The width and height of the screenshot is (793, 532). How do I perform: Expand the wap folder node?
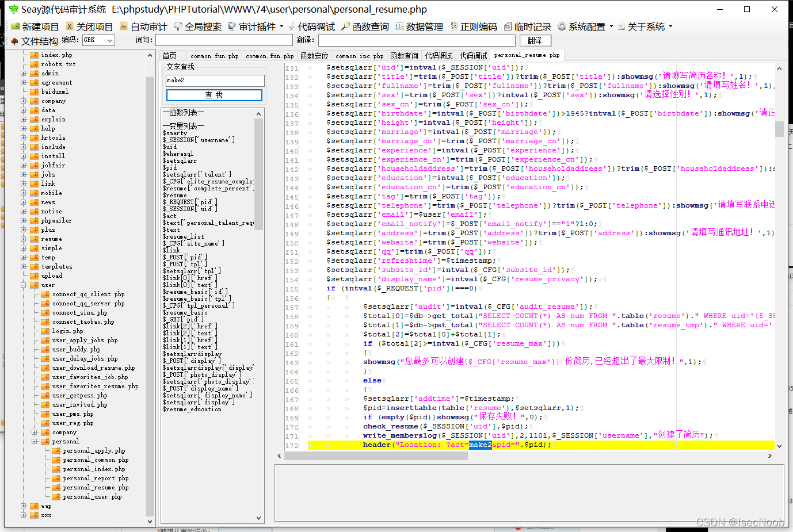coord(24,506)
